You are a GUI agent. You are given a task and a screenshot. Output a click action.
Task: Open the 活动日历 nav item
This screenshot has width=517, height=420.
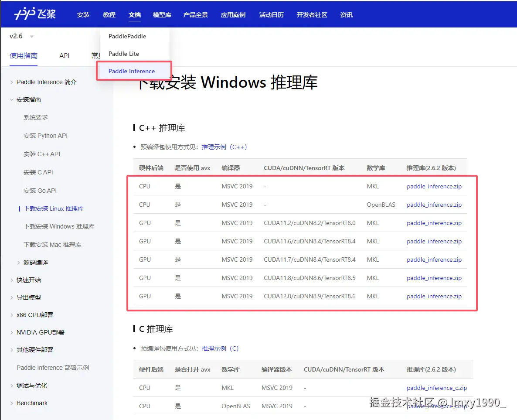271,15
